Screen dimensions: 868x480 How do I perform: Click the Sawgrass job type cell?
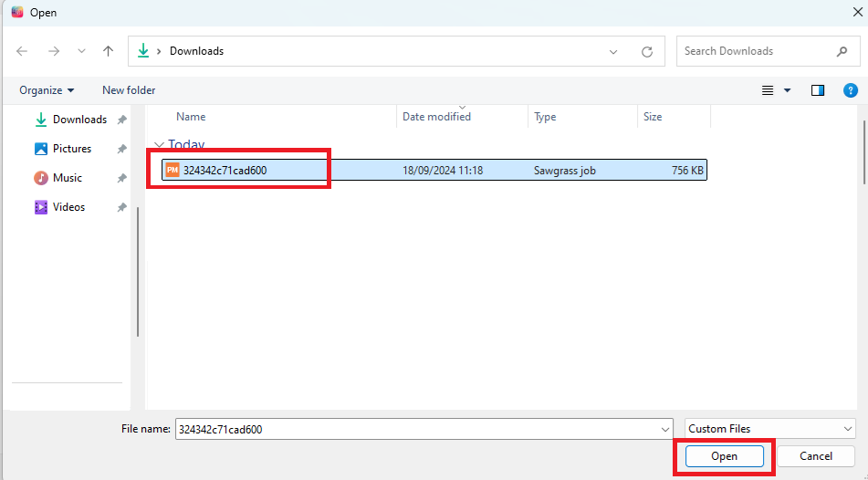(565, 171)
